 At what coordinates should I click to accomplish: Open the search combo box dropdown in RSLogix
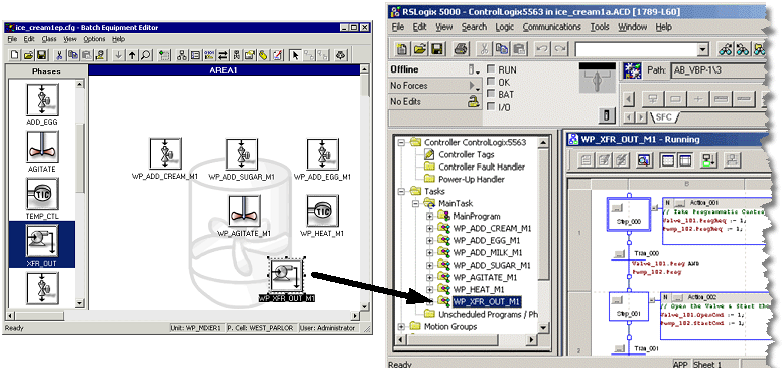(x=703, y=49)
